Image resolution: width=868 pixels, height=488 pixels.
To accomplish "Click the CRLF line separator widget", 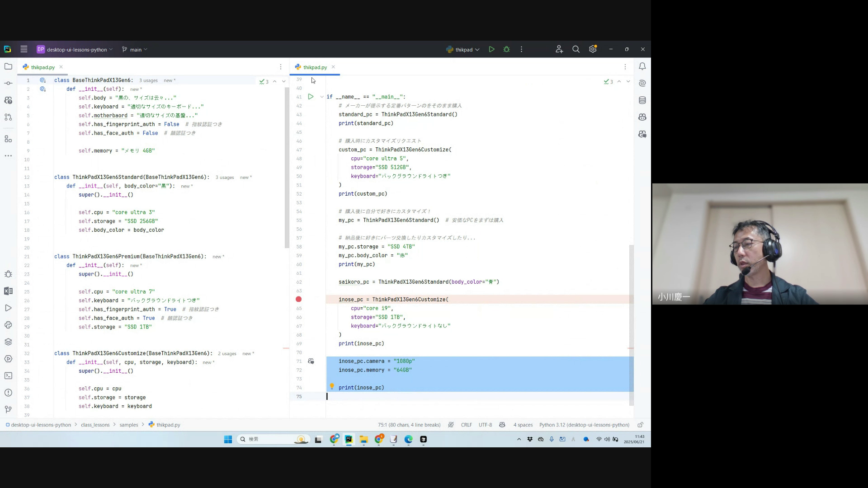I will pyautogui.click(x=466, y=425).
